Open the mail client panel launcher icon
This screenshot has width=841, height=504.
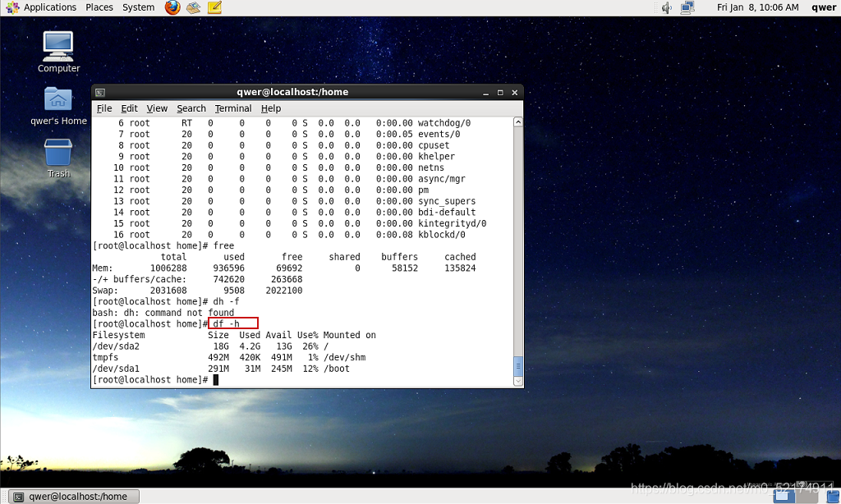(x=193, y=7)
